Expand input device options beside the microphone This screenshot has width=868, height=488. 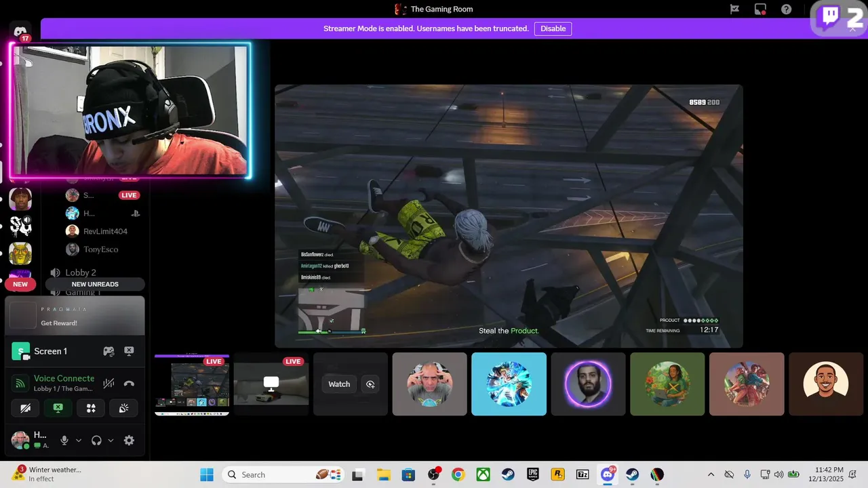(x=78, y=441)
